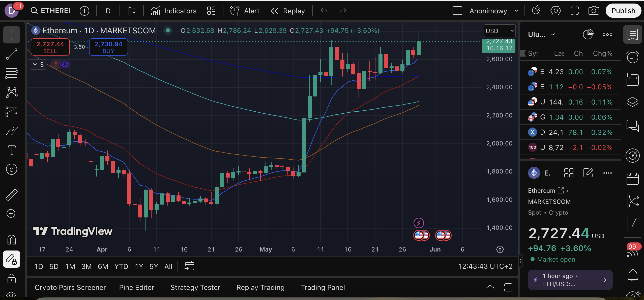This screenshot has width=644, height=300.
Task: Select the Fibonacci retracement tool
Action: click(12, 73)
